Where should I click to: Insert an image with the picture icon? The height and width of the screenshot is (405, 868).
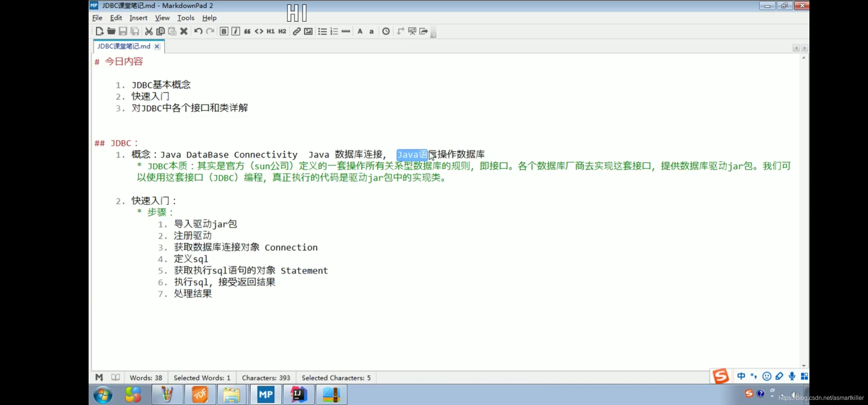coord(308,31)
